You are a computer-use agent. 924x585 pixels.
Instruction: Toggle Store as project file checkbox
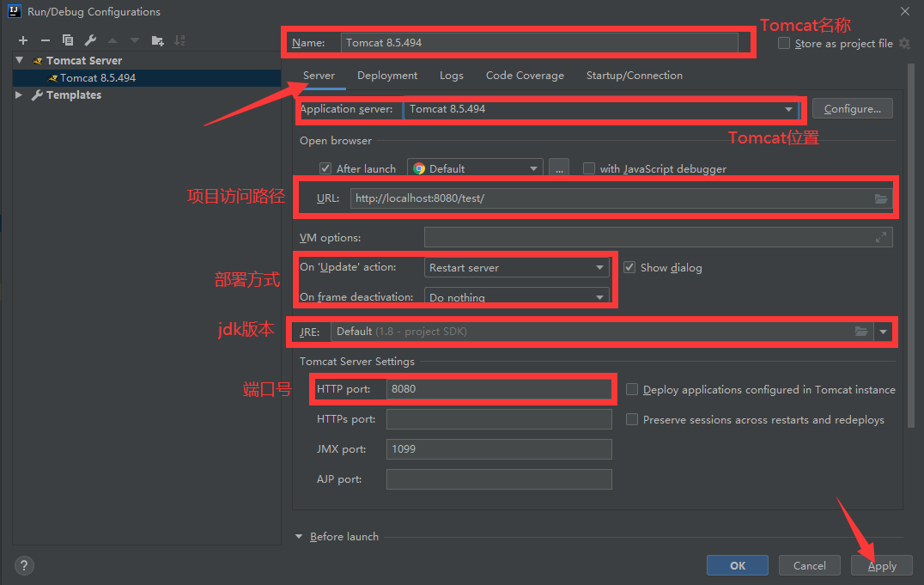pos(784,43)
